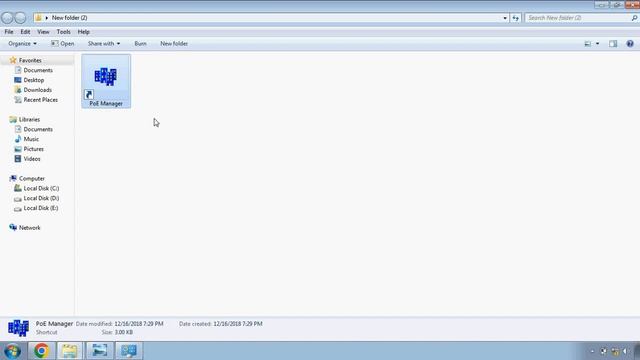
Task: Open Recent Places in Favorites
Action: pos(40,100)
